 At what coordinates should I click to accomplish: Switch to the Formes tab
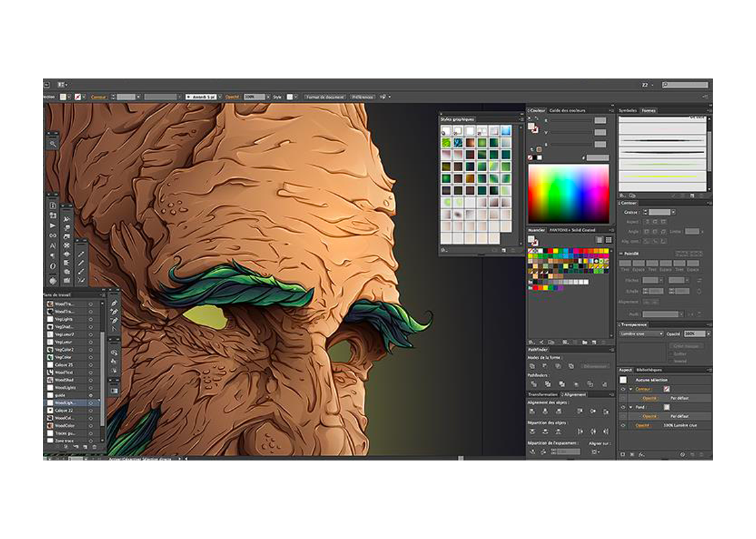(649, 110)
